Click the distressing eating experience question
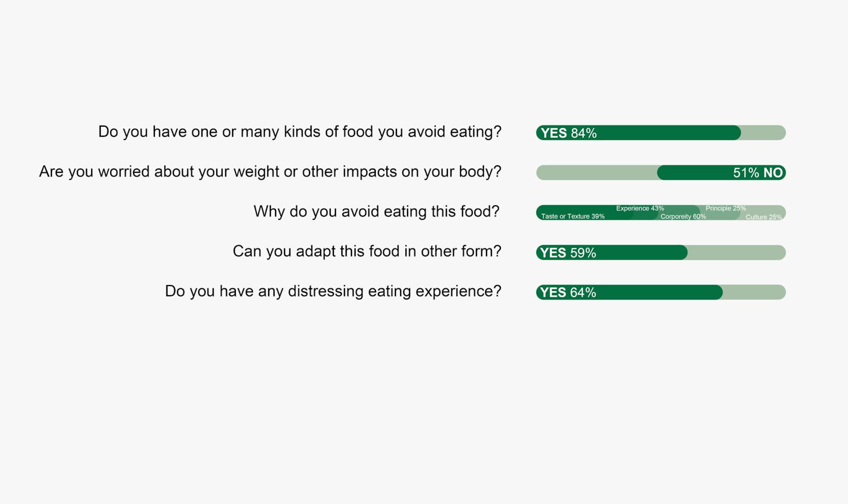The image size is (848, 504). 333,291
